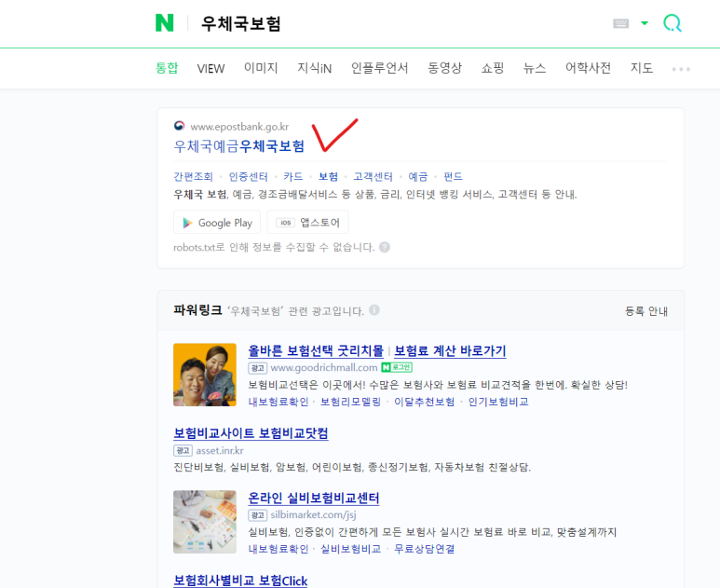
Task: Open the 우체국예금우체국보험 result title
Action: (238, 146)
